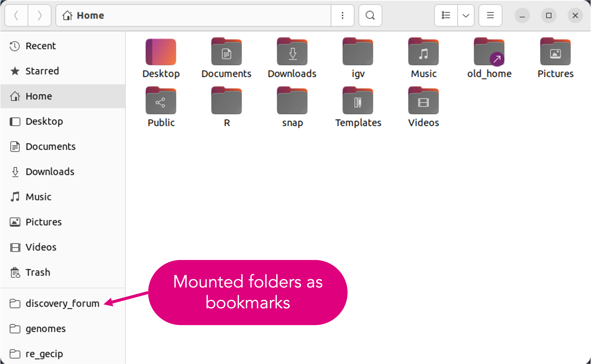Screen dimensions: 591x364
Task: Toggle list view mode icon
Action: click(x=446, y=16)
